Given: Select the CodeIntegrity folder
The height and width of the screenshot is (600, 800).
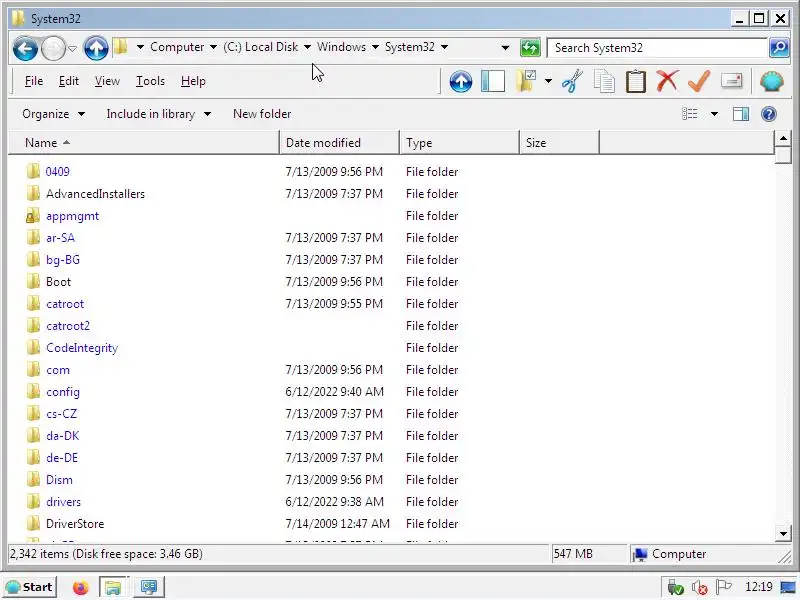Looking at the screenshot, I should click(82, 348).
